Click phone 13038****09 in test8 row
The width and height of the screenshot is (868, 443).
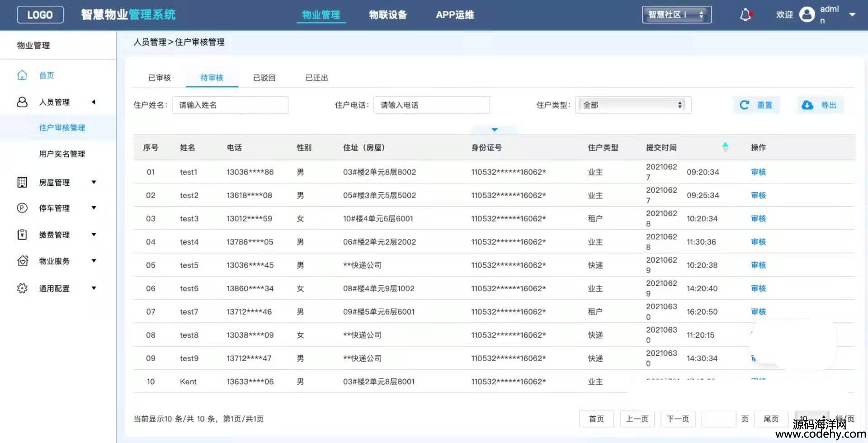pyautogui.click(x=250, y=335)
